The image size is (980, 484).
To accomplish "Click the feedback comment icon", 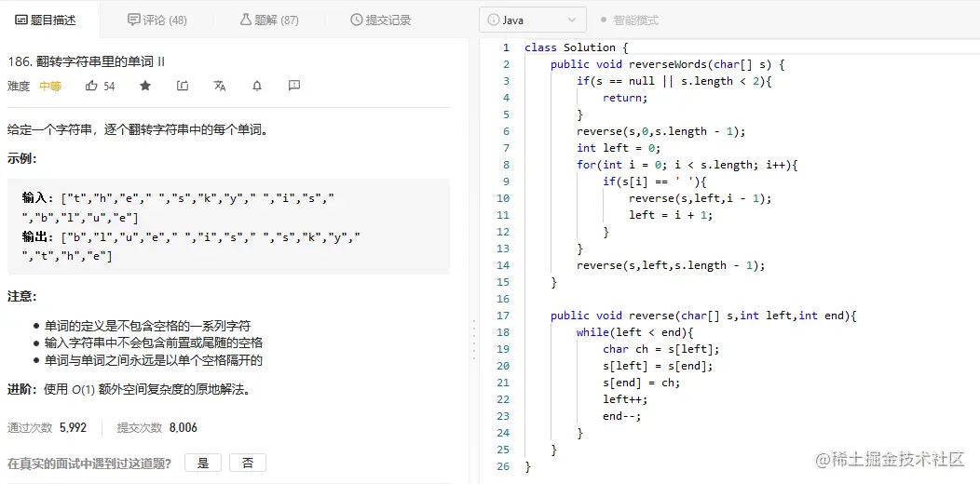I will coord(294,86).
